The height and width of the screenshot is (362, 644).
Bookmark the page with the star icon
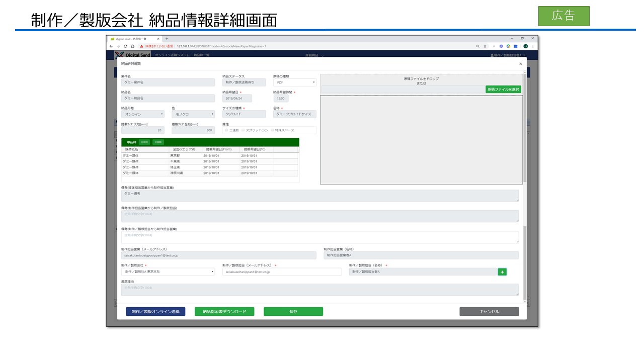485,46
